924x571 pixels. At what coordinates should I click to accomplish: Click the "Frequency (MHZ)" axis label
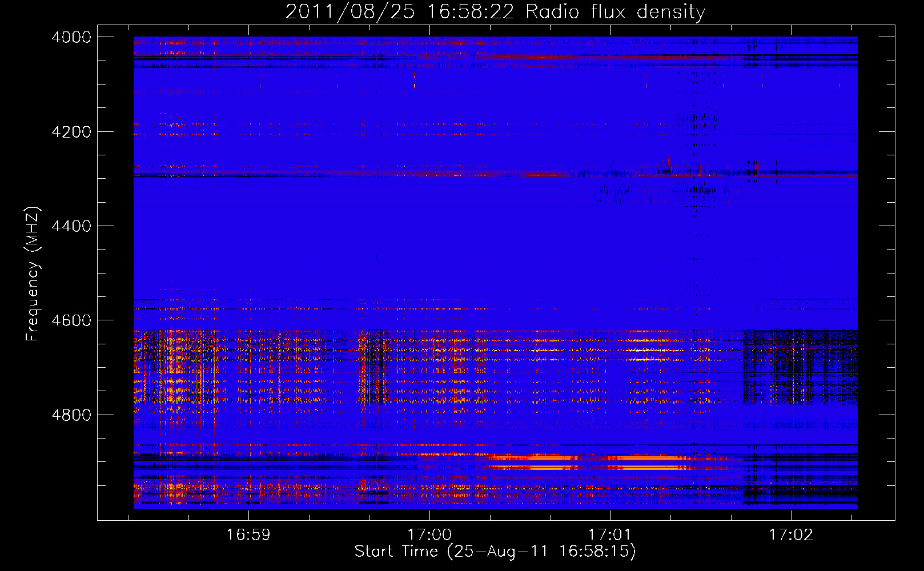tap(33, 274)
